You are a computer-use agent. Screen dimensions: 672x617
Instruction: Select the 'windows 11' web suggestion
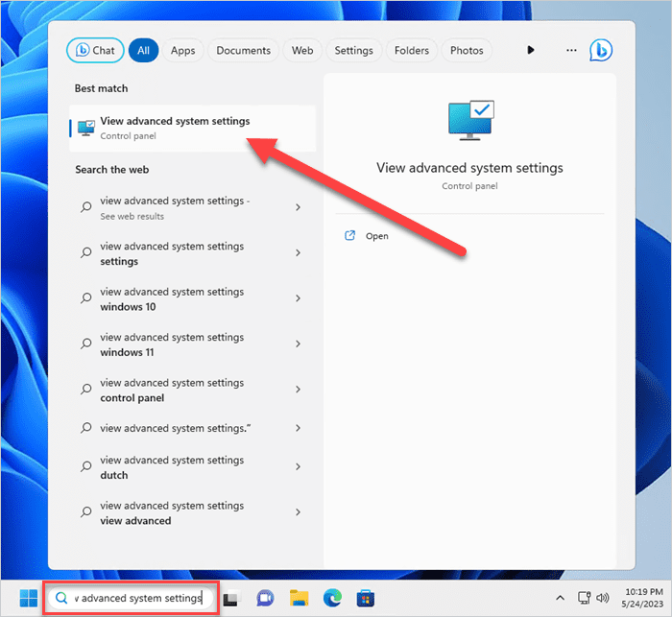192,344
